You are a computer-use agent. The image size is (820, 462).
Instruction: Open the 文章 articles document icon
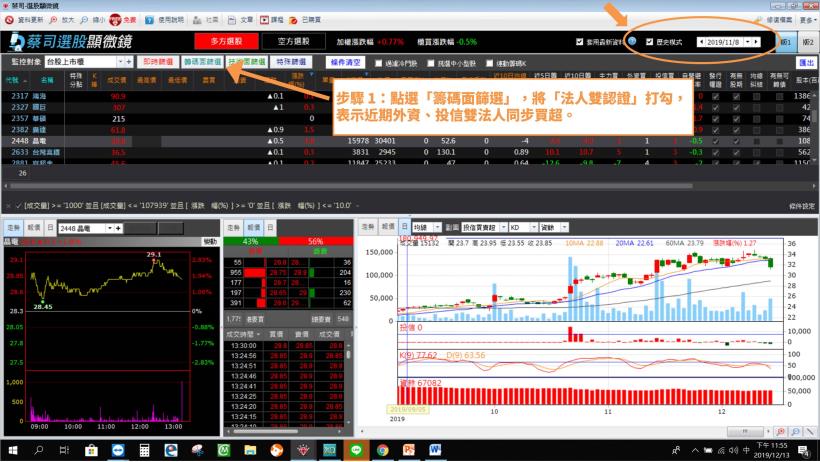232,20
